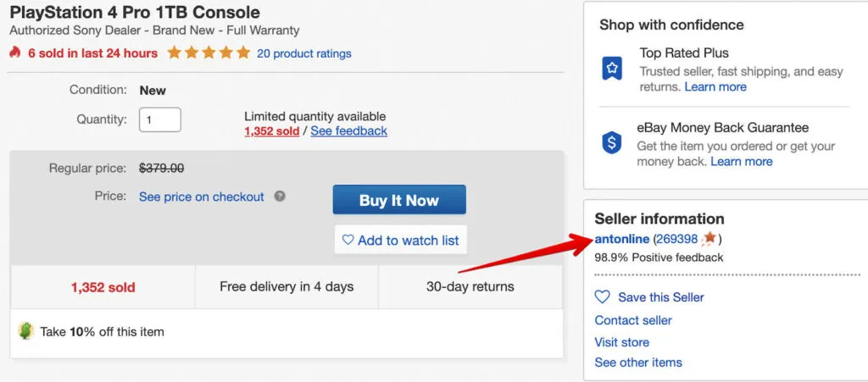Click the five-star rating icons
Screen dimensions: 868x382
pyautogui.click(x=209, y=53)
